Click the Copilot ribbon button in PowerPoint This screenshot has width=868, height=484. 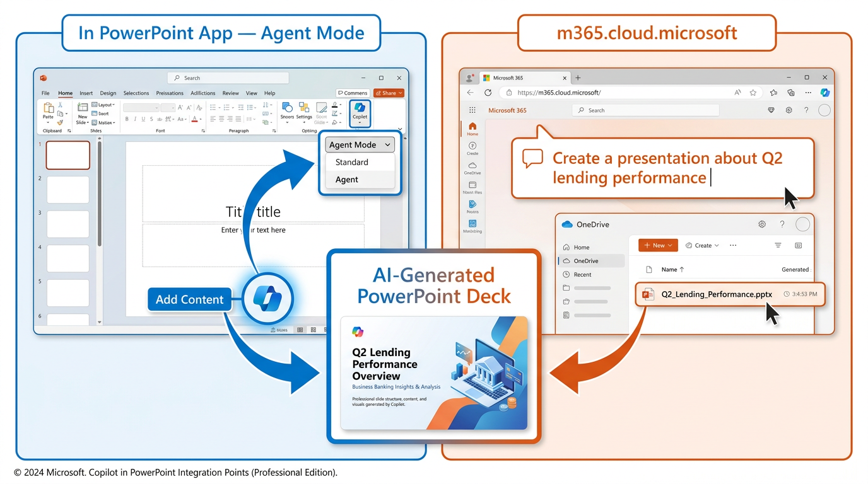click(x=360, y=113)
